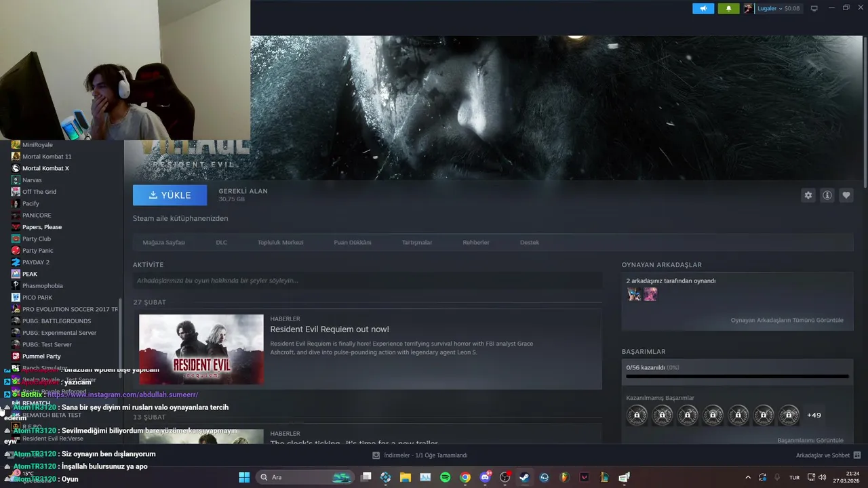Image resolution: width=868 pixels, height=488 pixels.
Task: Click the main page vertical scrollbar
Action: (x=865, y=112)
